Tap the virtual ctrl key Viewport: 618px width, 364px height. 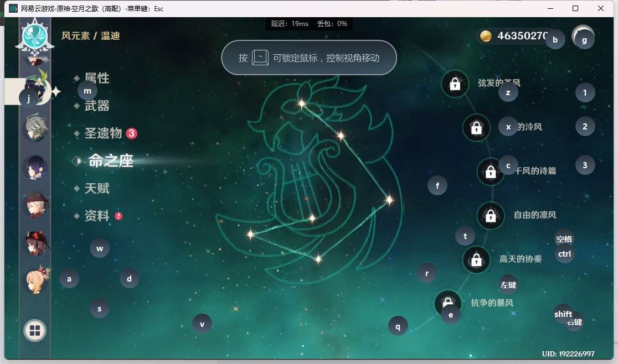tap(564, 254)
